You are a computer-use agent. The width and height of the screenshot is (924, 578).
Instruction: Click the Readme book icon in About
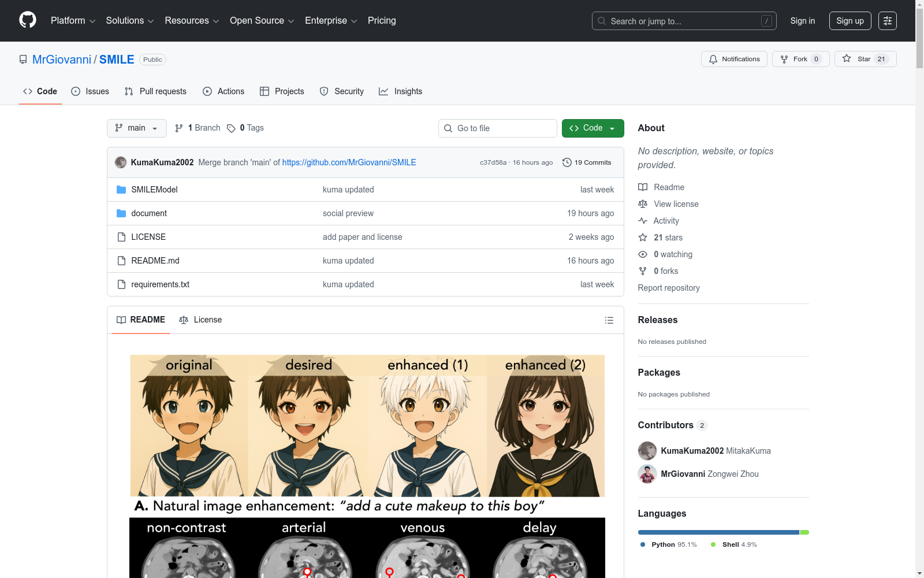click(x=643, y=187)
